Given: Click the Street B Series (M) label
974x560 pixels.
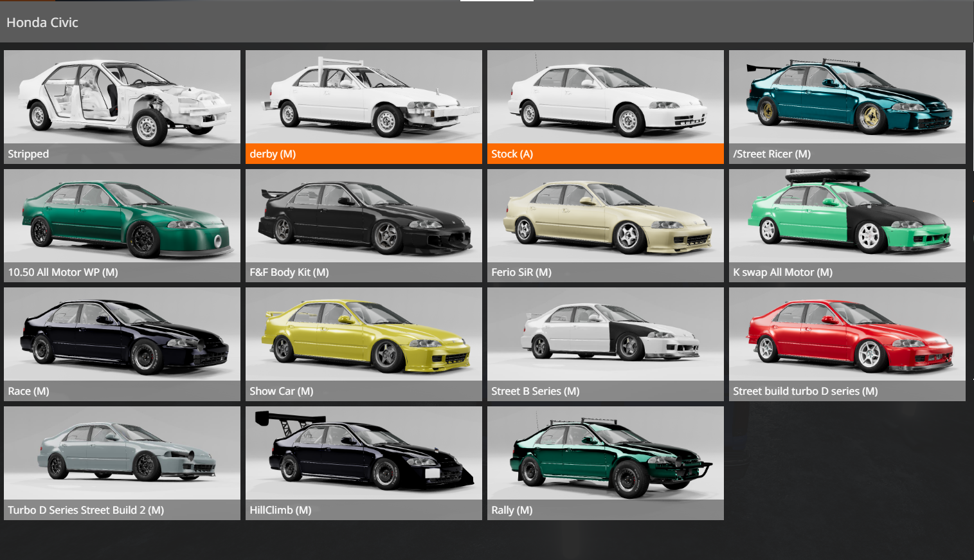Looking at the screenshot, I should click(x=536, y=392).
